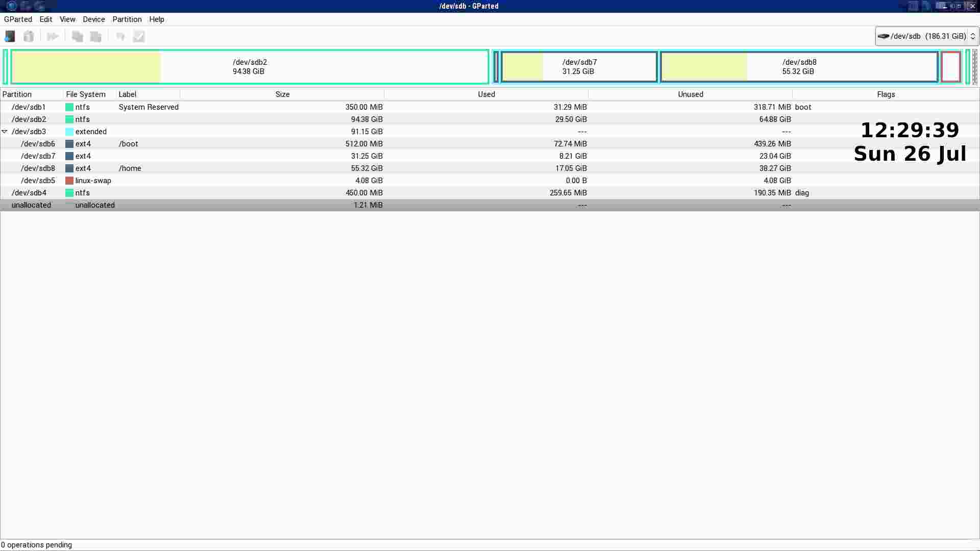Open the View menu
Viewport: 980px width, 551px height.
(x=67, y=19)
